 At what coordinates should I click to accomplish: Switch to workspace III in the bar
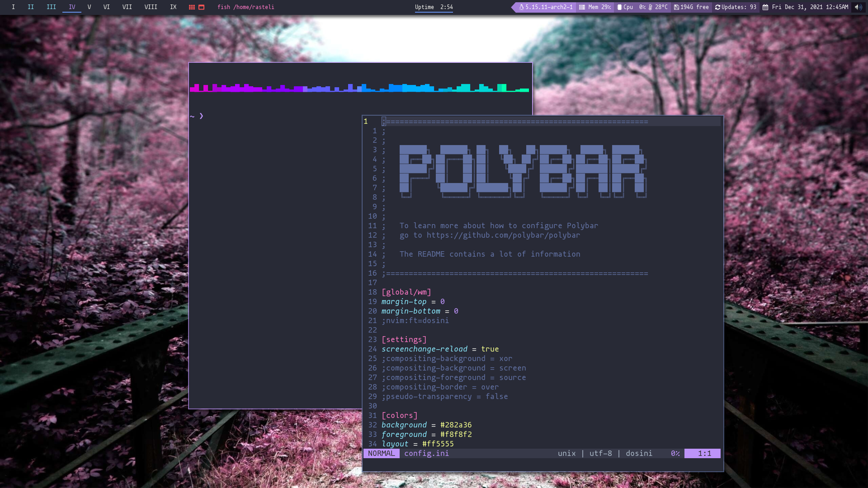(52, 7)
